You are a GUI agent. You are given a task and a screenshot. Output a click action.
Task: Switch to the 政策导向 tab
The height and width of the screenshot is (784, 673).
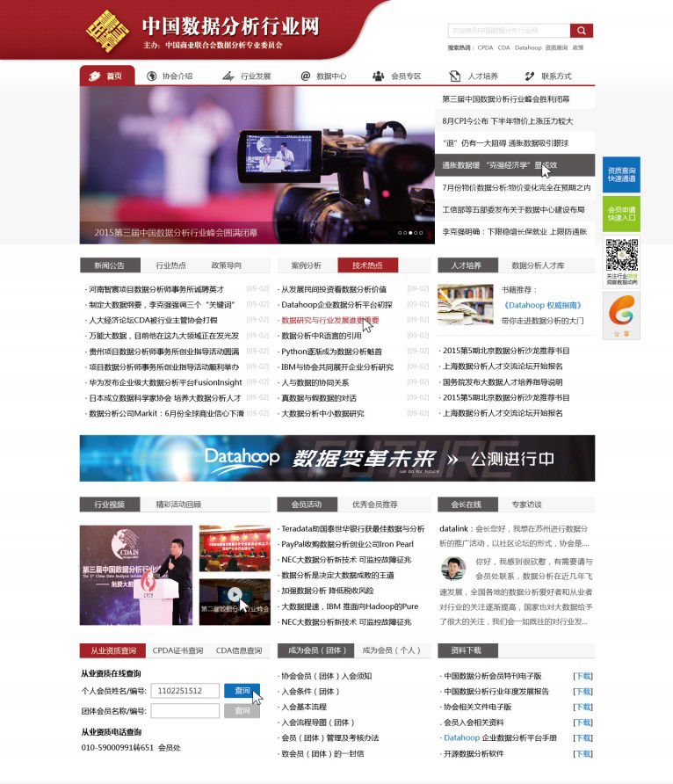click(227, 265)
